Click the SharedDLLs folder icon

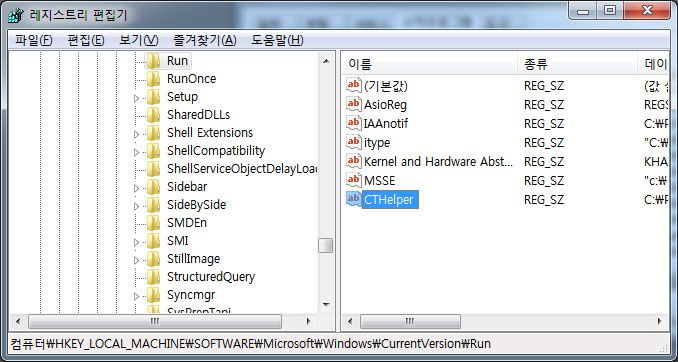(x=153, y=115)
